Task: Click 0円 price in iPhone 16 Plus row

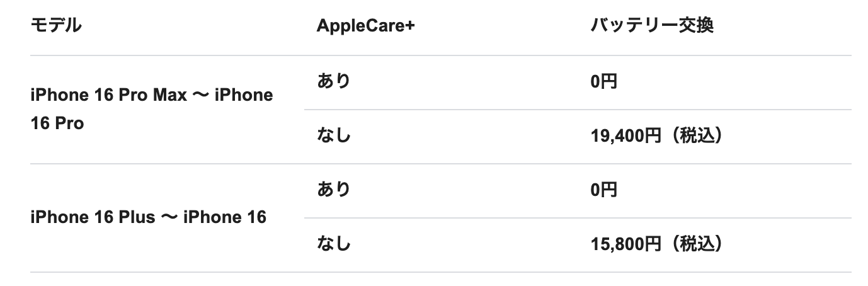Action: coord(603,190)
